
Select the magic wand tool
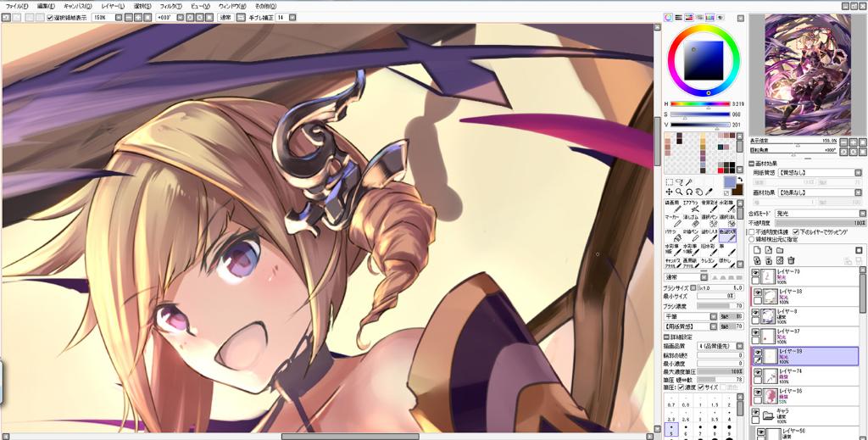click(x=688, y=182)
